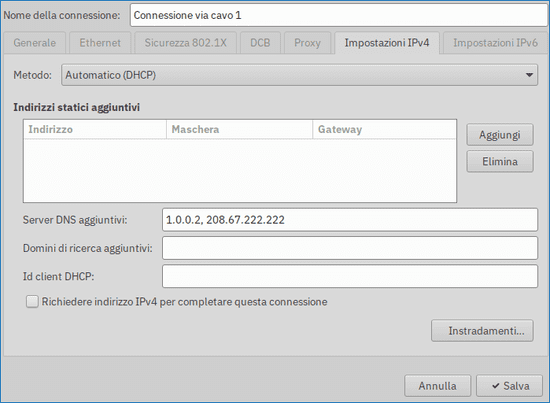Go to the Sicurezza 802.1X tab
Screen dimensions: 550x403
(186, 43)
